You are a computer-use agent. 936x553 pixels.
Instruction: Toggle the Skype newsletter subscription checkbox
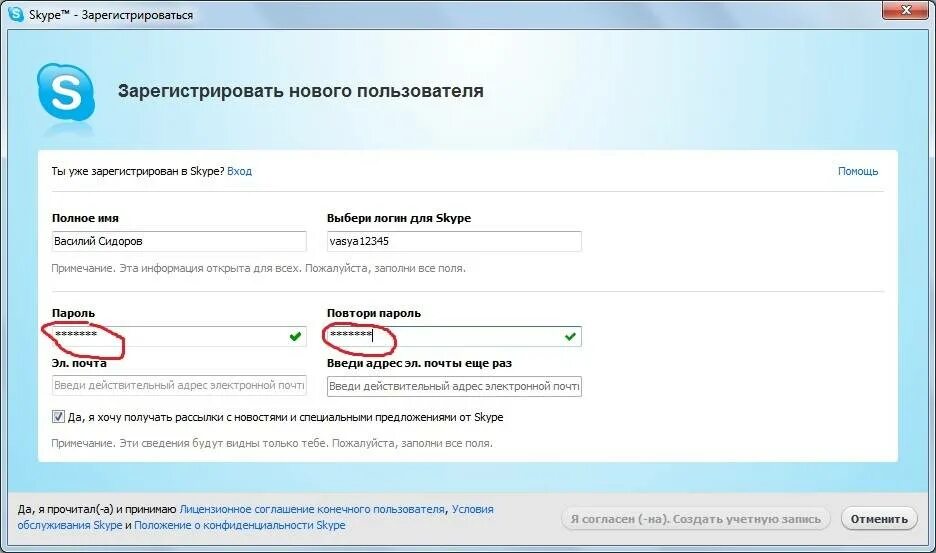pyautogui.click(x=58, y=417)
